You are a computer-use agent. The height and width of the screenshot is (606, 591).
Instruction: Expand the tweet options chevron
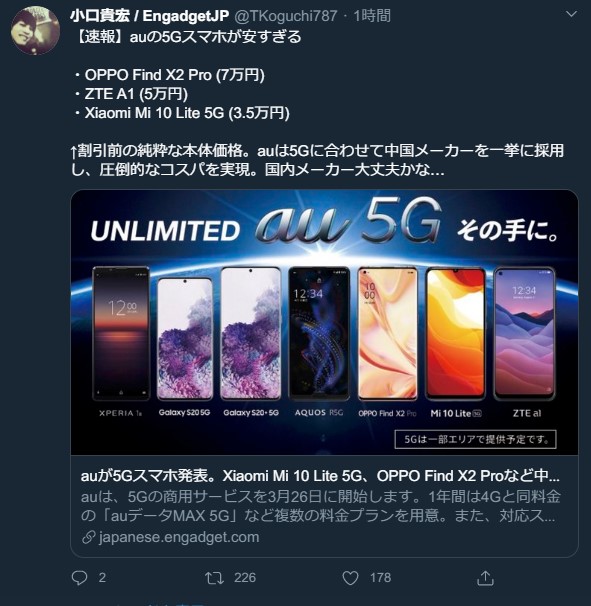(x=571, y=15)
